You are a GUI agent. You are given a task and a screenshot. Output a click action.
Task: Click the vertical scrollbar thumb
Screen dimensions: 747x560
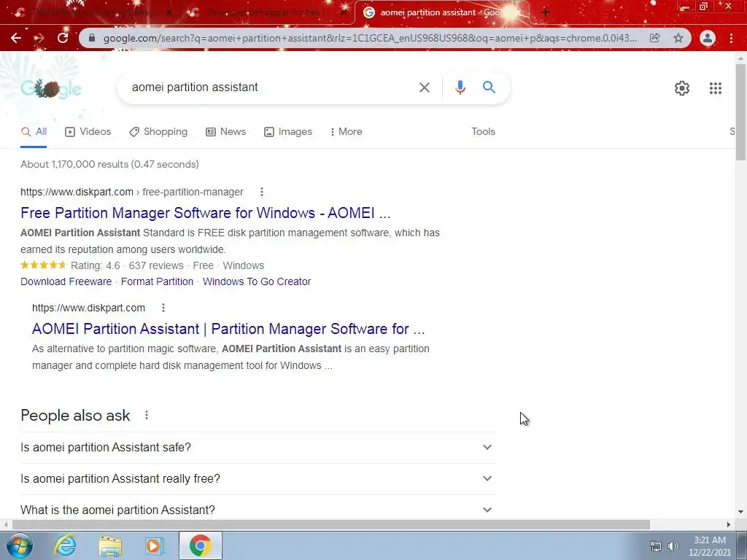click(740, 112)
